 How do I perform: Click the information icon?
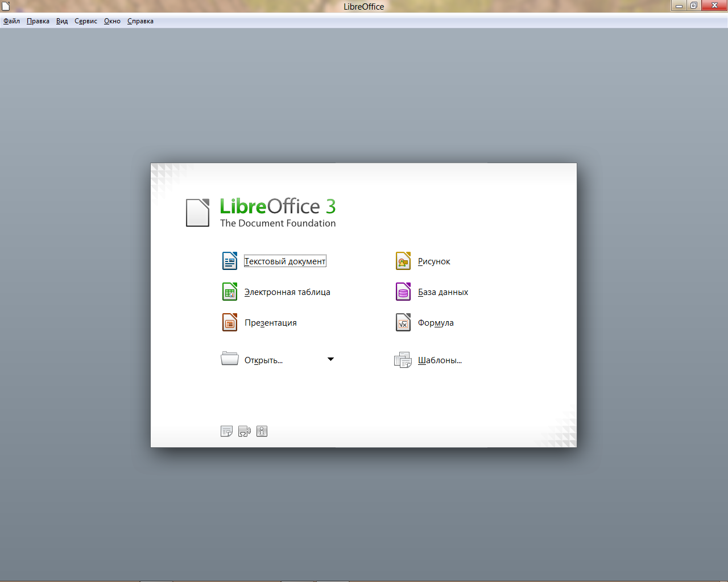262,431
